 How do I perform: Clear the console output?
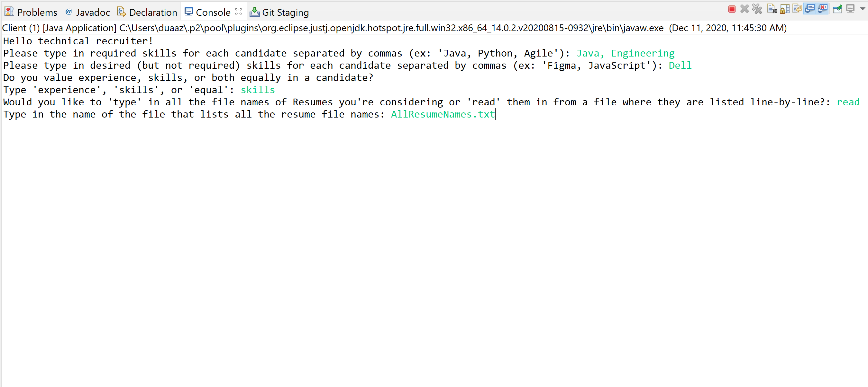[772, 9]
